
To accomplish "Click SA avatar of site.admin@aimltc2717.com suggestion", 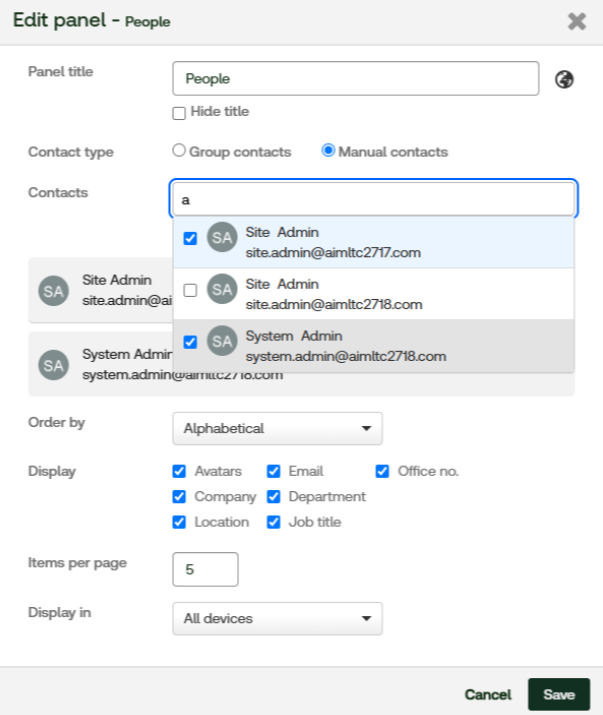I will pyautogui.click(x=221, y=238).
